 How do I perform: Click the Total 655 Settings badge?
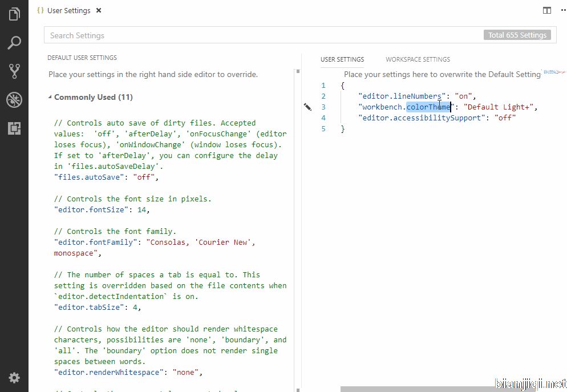point(517,35)
